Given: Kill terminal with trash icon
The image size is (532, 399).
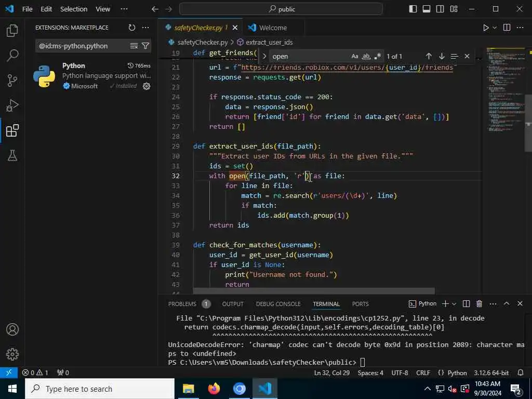Looking at the screenshot, I should point(479,303).
